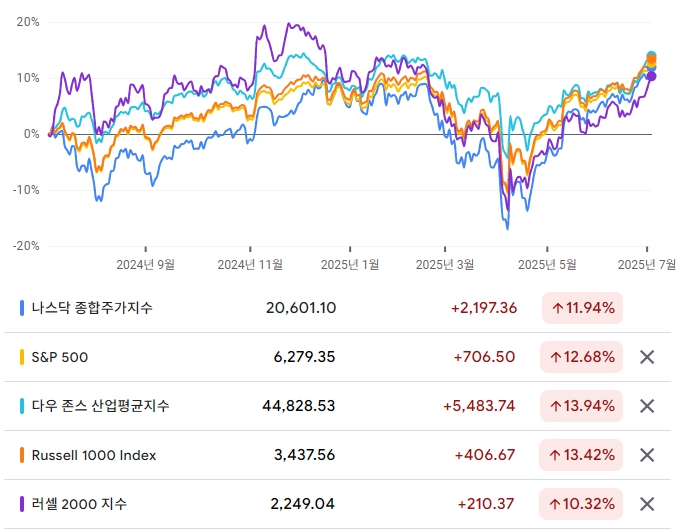The width and height of the screenshot is (685, 531).
Task: Select the 13.94% percent change badge
Action: (582, 406)
